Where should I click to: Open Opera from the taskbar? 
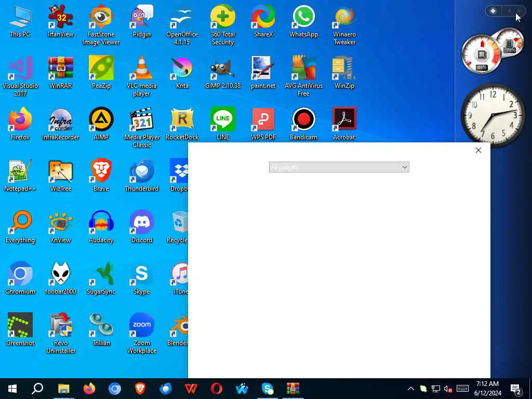click(217, 389)
